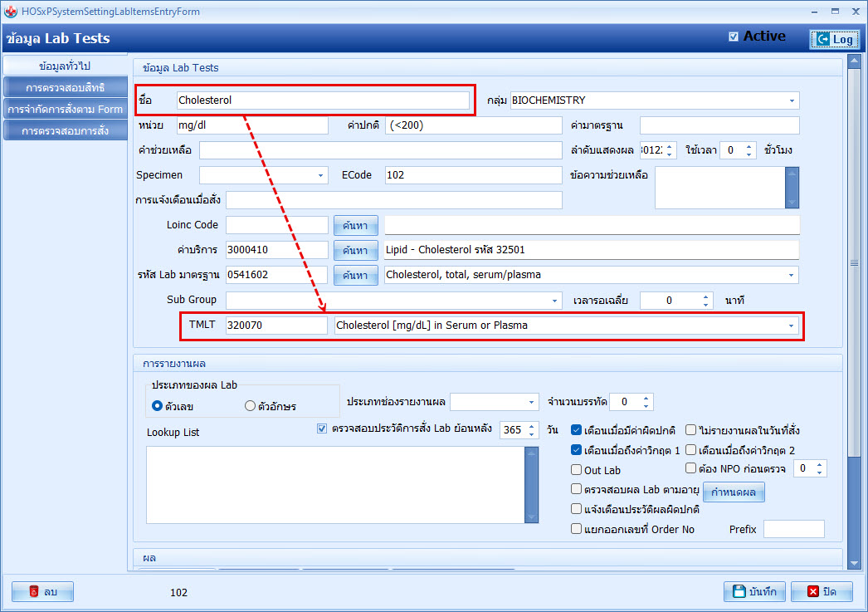Decrease the ใช้เวลา hours value
Image resolution: width=868 pixels, height=612 pixels.
[749, 154]
